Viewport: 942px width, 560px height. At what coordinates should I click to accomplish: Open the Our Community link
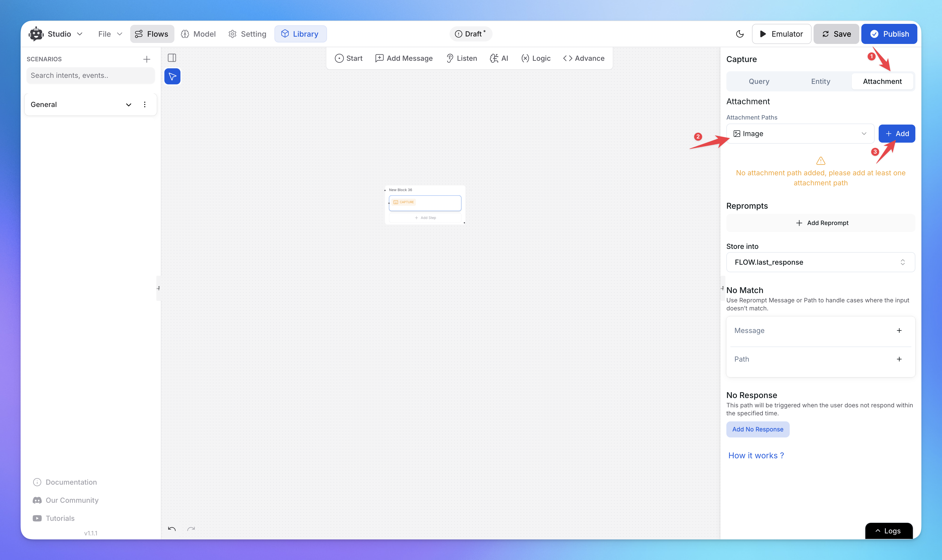(66, 500)
